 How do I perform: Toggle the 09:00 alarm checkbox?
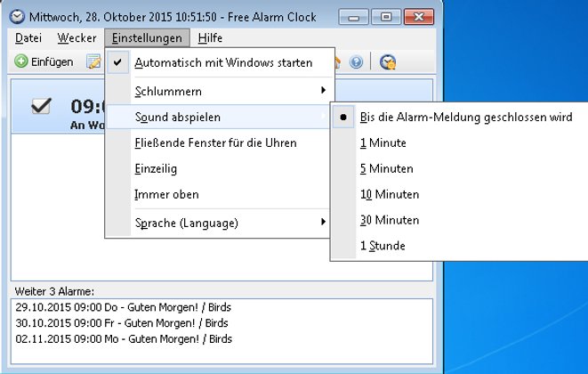pos(41,106)
